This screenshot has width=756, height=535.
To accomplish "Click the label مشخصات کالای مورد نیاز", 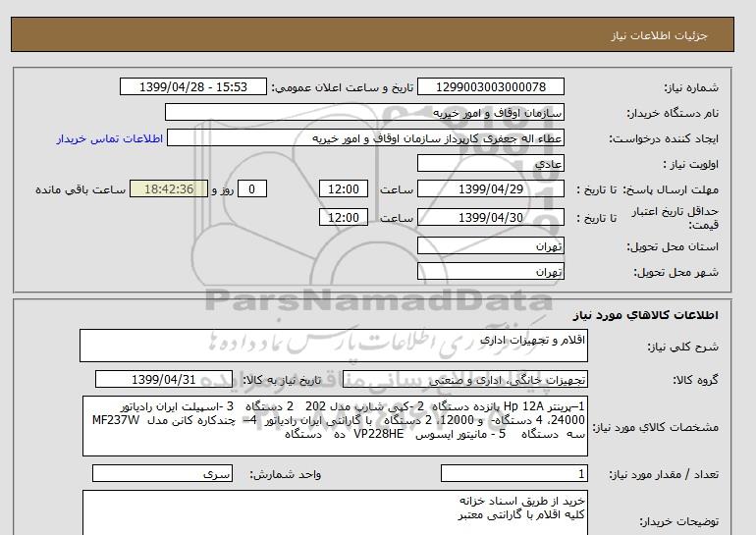I will 655,427.
